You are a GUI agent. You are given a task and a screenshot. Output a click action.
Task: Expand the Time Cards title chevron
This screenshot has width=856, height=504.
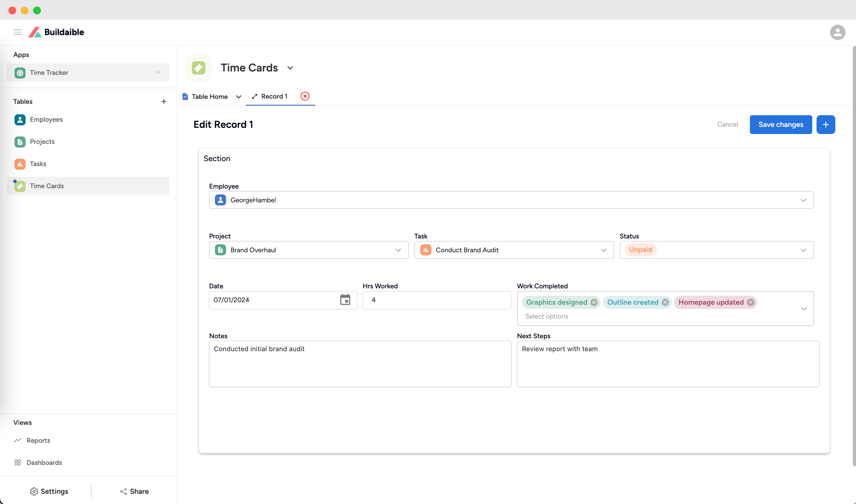[290, 68]
